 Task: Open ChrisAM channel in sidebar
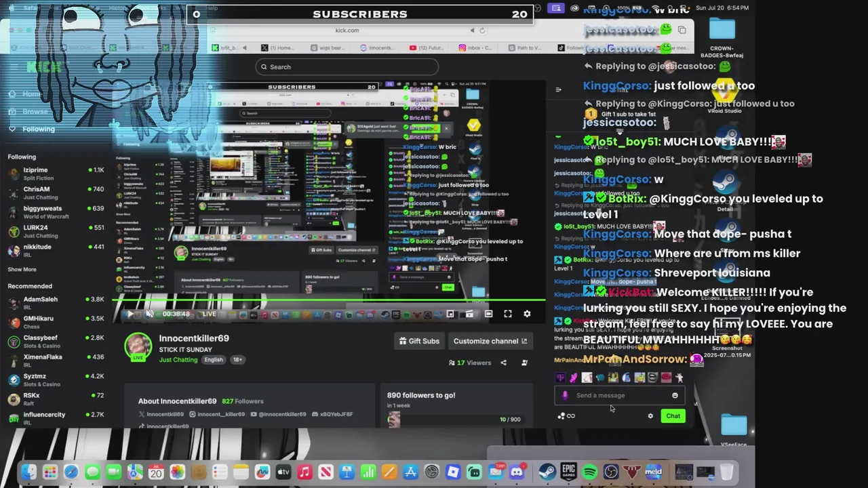[56, 192]
